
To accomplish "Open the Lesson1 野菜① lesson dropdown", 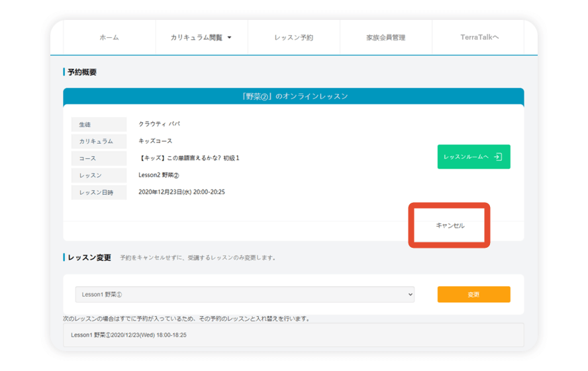I will point(244,294).
